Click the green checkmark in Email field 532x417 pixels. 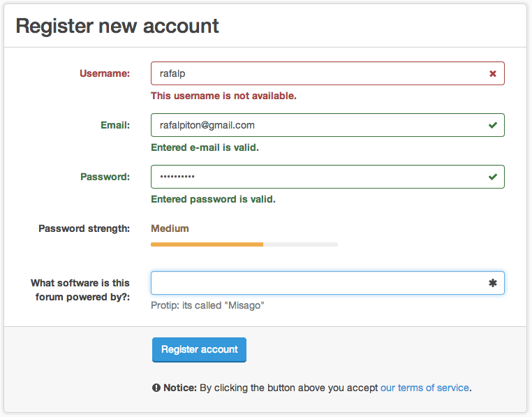(x=493, y=125)
